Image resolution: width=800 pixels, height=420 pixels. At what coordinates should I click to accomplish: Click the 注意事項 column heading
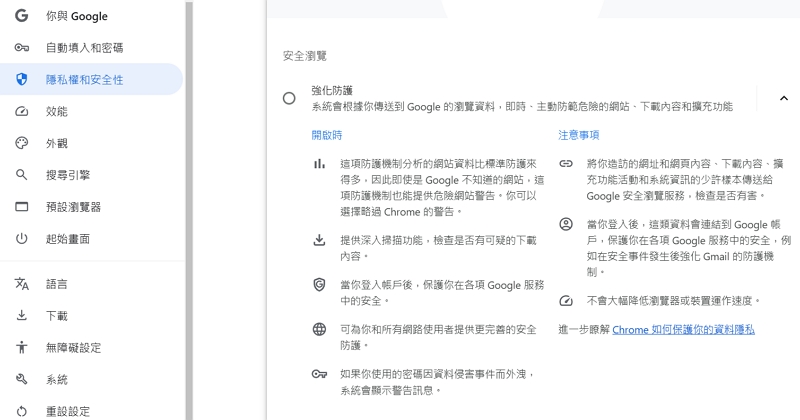coord(579,135)
